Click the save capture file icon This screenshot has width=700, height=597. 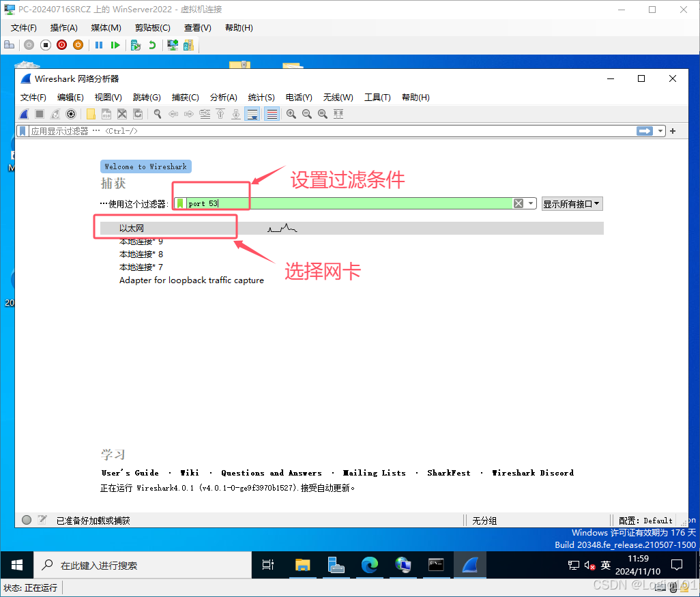106,114
